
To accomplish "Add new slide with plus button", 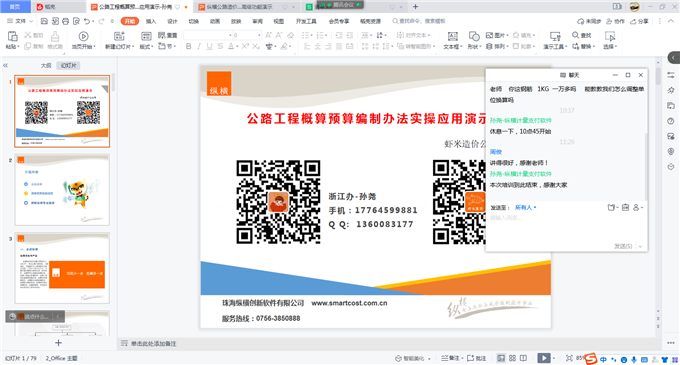I will [x=59, y=343].
